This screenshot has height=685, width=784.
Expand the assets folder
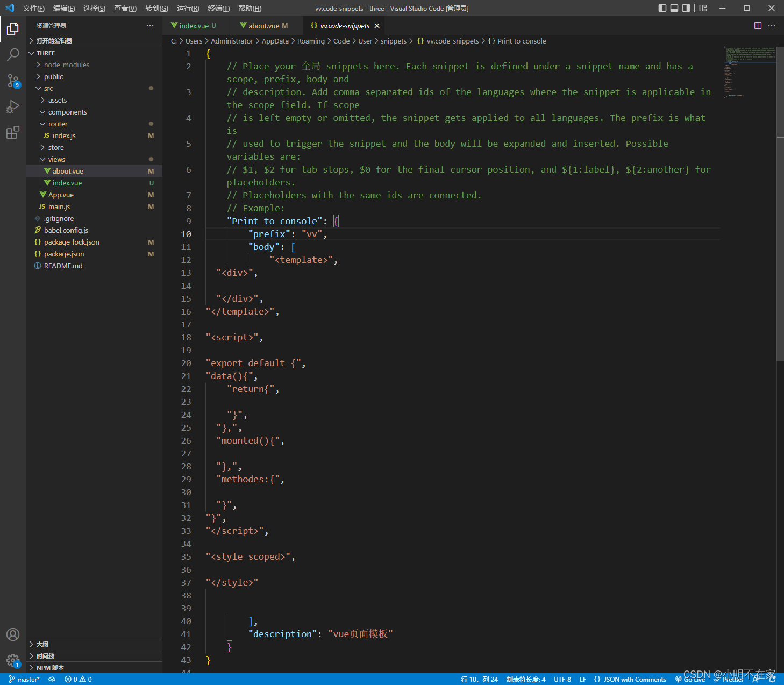(94, 100)
